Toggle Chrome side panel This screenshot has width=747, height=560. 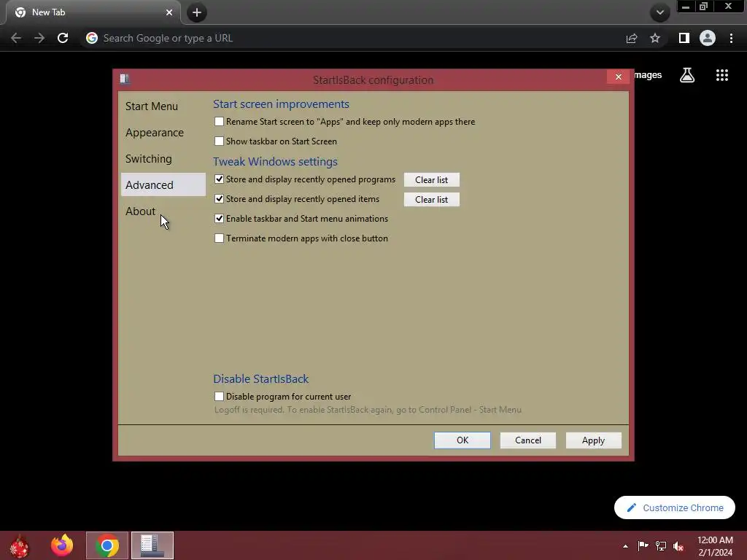[684, 38]
